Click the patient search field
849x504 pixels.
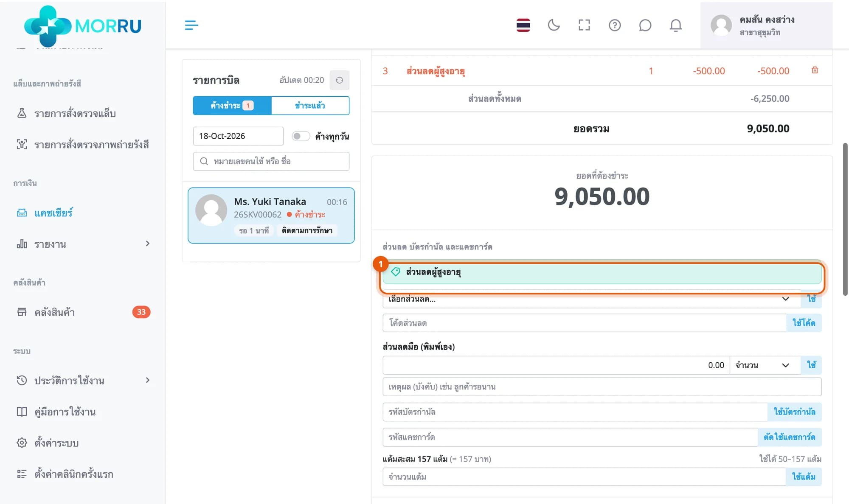[x=271, y=161]
